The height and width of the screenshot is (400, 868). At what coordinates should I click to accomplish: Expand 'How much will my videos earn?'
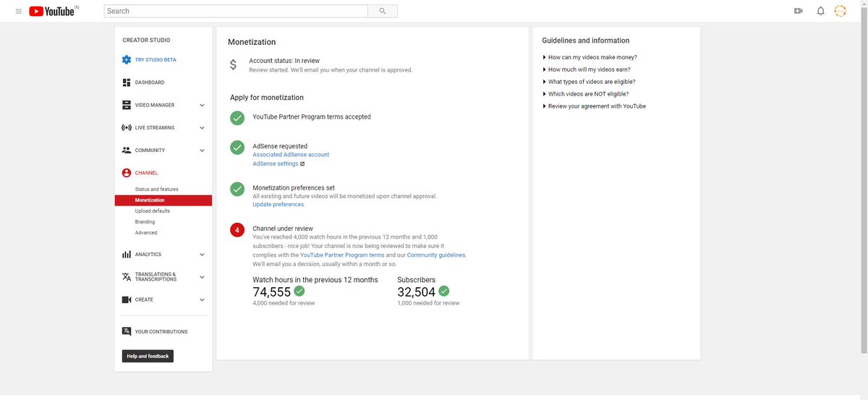tap(587, 69)
